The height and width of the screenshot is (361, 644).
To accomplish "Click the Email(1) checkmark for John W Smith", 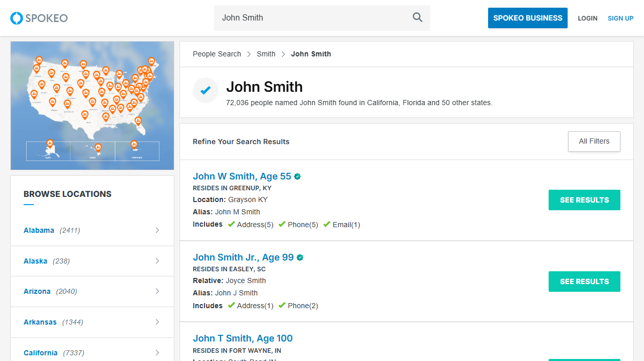I will (x=327, y=224).
